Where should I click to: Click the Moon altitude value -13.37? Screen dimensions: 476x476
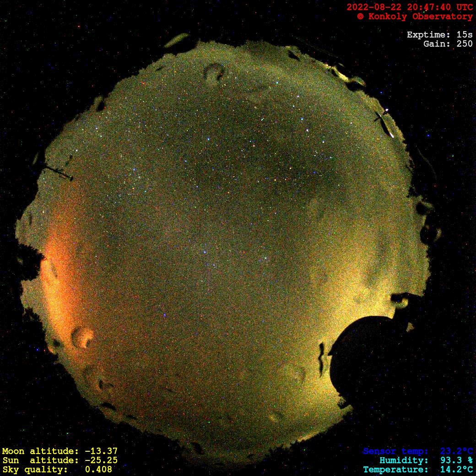coord(101,451)
